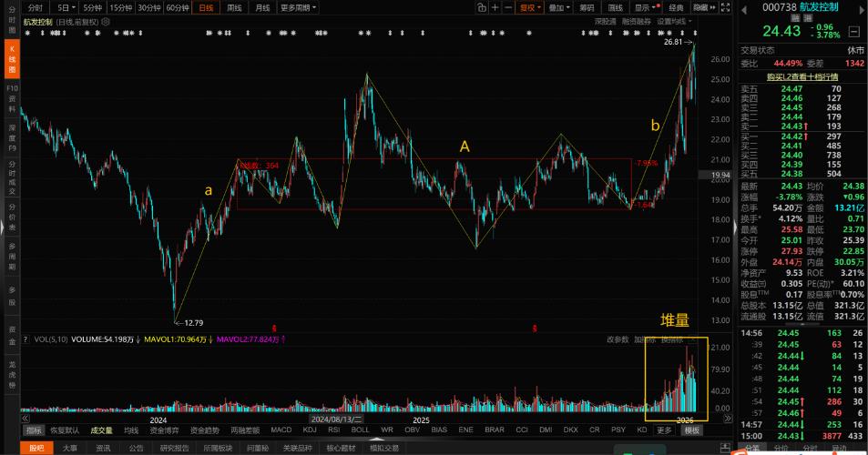The width and height of the screenshot is (868, 455).
Task: Go to previous stock with left arrow
Action: 744,9
